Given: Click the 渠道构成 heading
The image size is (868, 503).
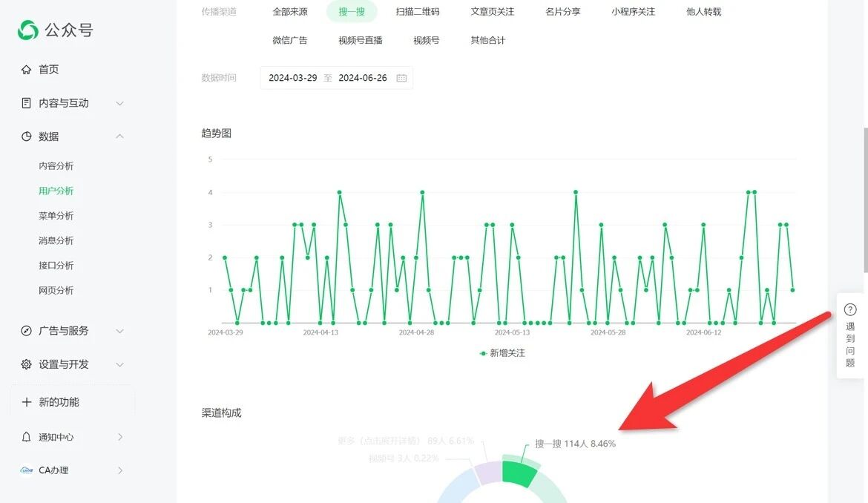Looking at the screenshot, I should pos(221,412).
